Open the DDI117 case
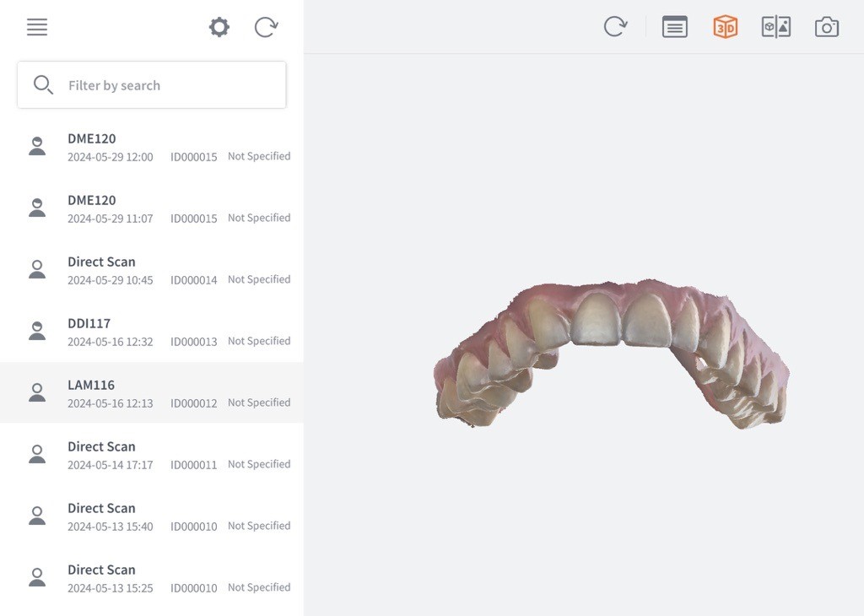This screenshot has height=616, width=864. [x=152, y=332]
